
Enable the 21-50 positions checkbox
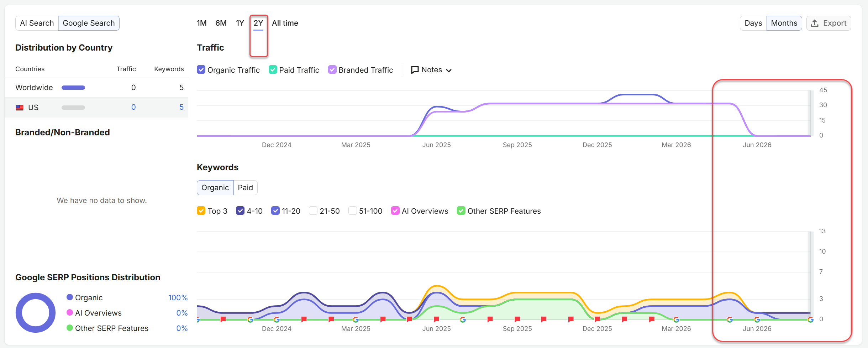(313, 211)
